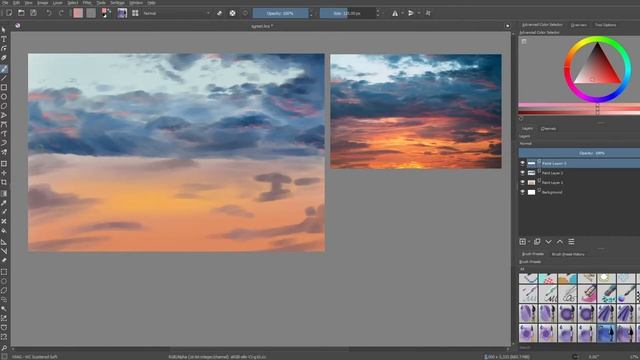640x360 pixels.
Task: Hide Paint Layer 1
Action: click(x=522, y=182)
